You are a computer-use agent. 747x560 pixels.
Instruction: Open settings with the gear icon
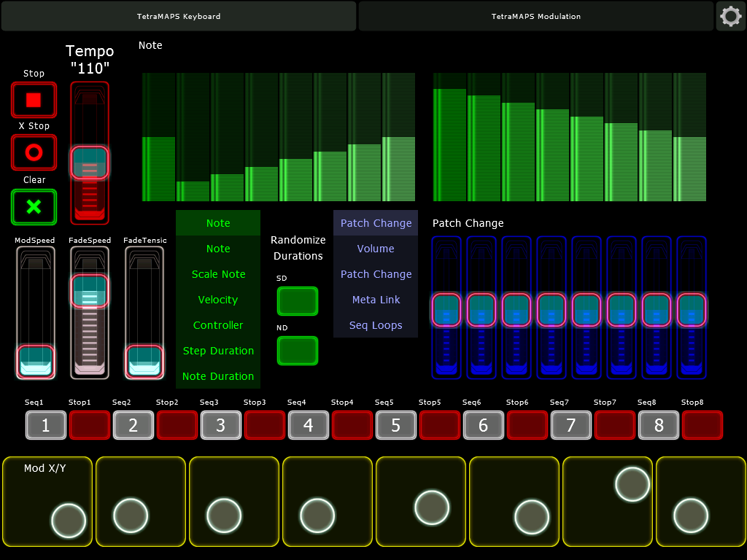pos(730,16)
